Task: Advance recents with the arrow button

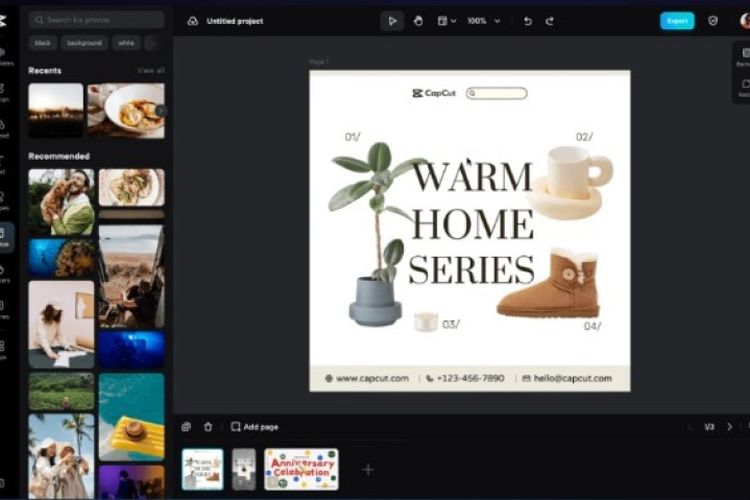Action: tap(161, 111)
